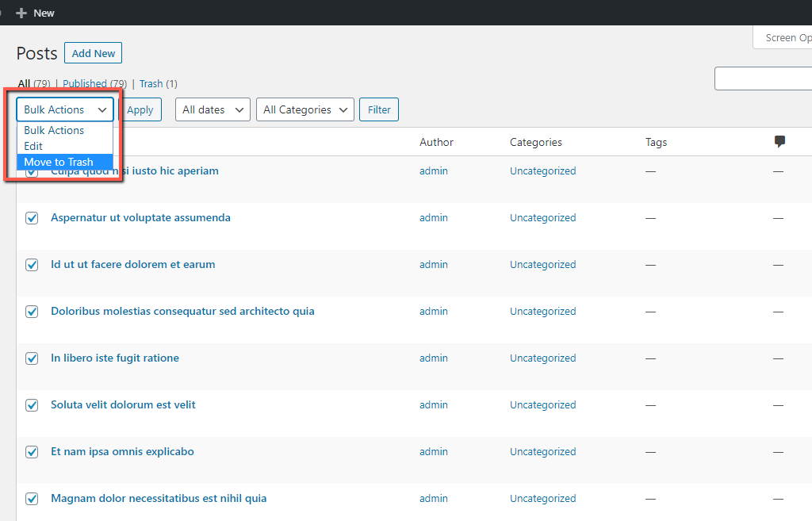The width and height of the screenshot is (812, 521).
Task: Pick the Bulk Actions option in the list
Action: [x=65, y=130]
